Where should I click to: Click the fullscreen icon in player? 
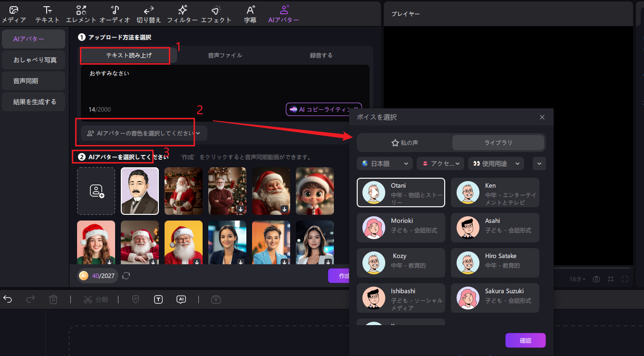[x=625, y=279]
